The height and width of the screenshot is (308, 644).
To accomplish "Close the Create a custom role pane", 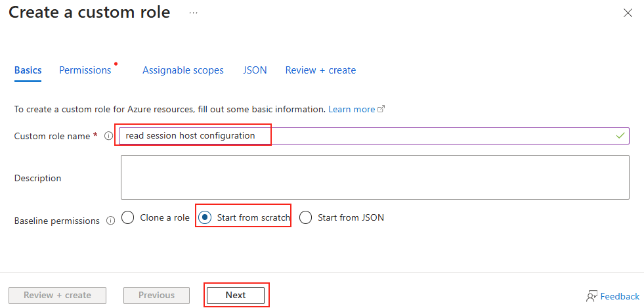I will tap(628, 13).
